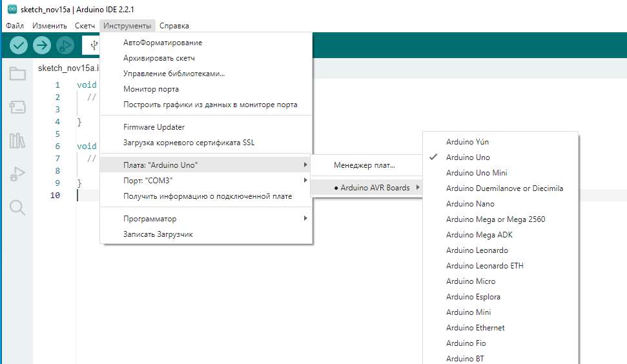This screenshot has width=627, height=364.
Task: Expand the Программатор submenu
Action: (206, 219)
